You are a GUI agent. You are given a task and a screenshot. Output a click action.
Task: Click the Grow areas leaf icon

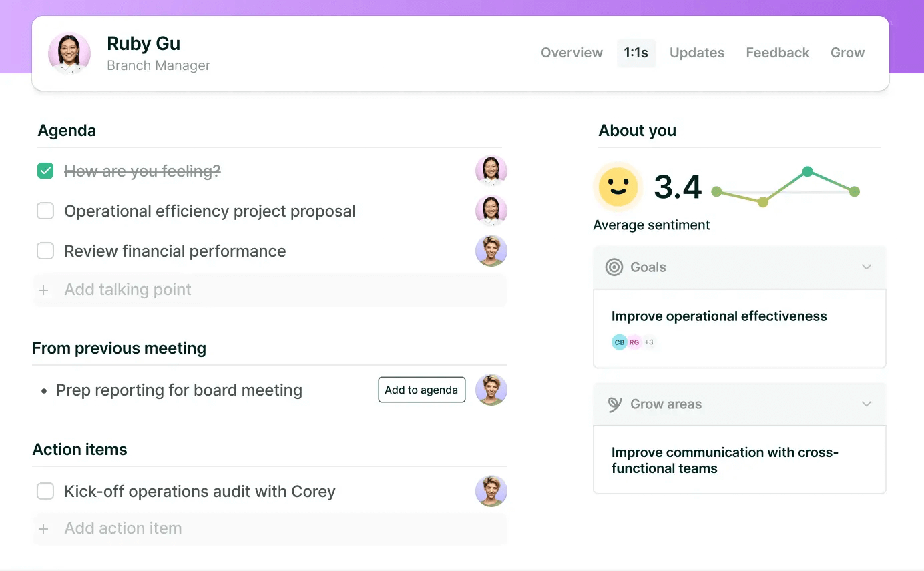pyautogui.click(x=614, y=404)
